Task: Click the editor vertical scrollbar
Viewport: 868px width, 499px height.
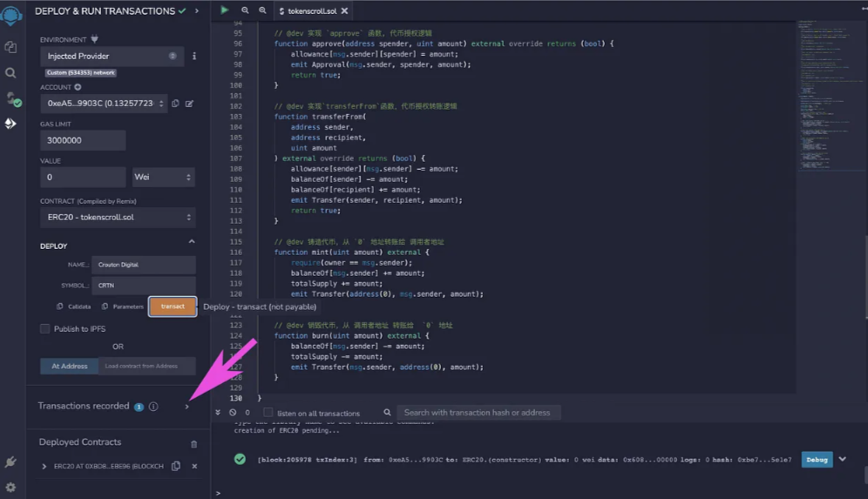Action: 865,277
